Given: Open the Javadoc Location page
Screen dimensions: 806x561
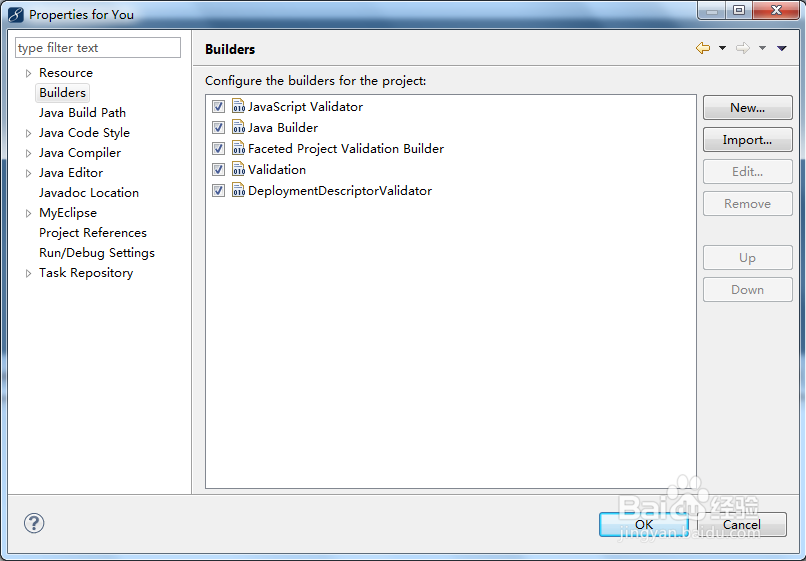Looking at the screenshot, I should pyautogui.click(x=89, y=193).
